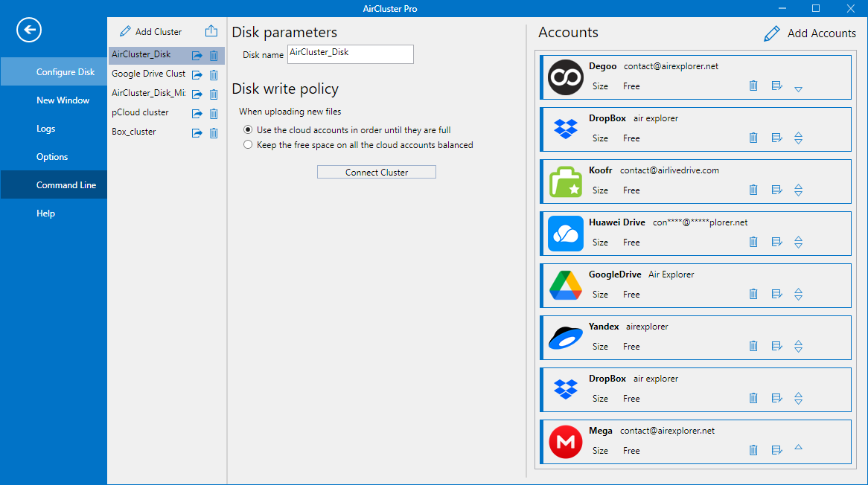Click the Yandex account logo icon

(x=565, y=337)
